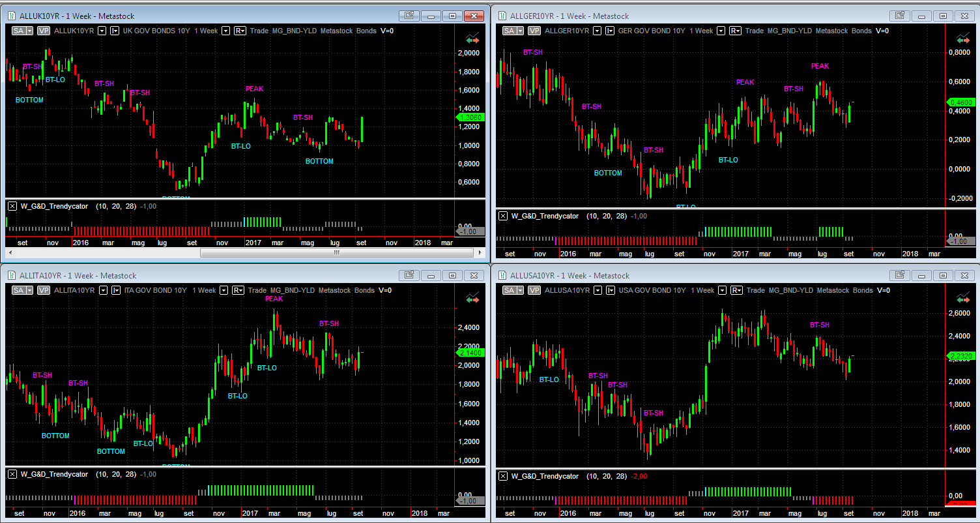This screenshot has height=523, width=980.
Task: Click the trade arrows icon in ALLITA10YR chart
Action: tap(472, 298)
